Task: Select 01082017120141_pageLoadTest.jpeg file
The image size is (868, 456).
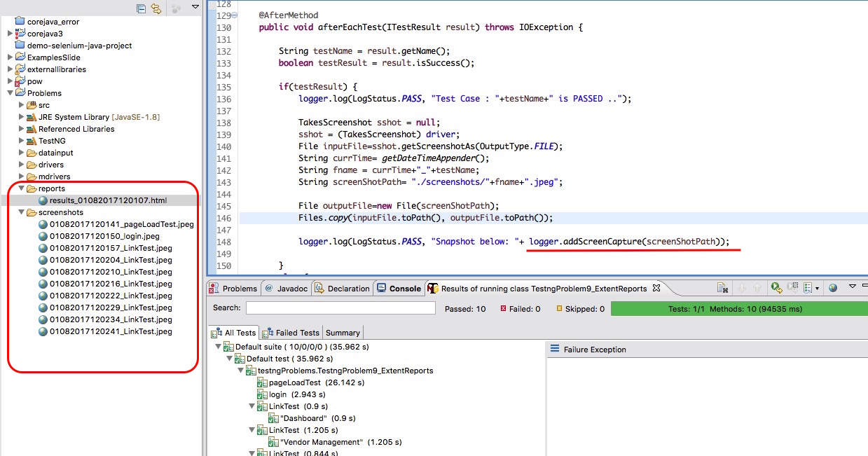Action: tap(116, 224)
